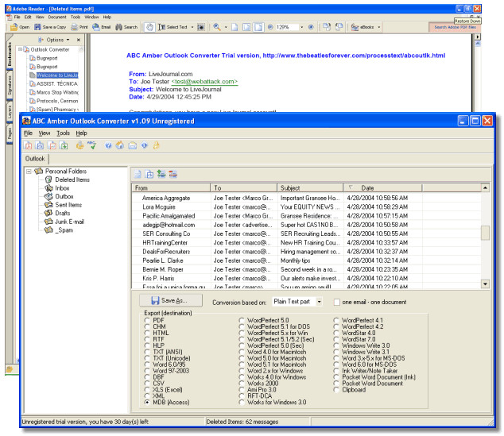
Task: Click the snapshot camera tool in Adobe Reader
Action: tap(201, 27)
